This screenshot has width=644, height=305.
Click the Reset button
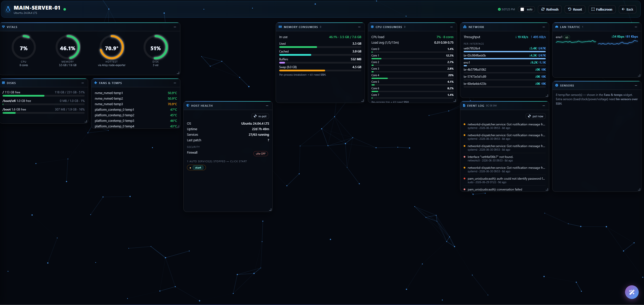point(575,9)
